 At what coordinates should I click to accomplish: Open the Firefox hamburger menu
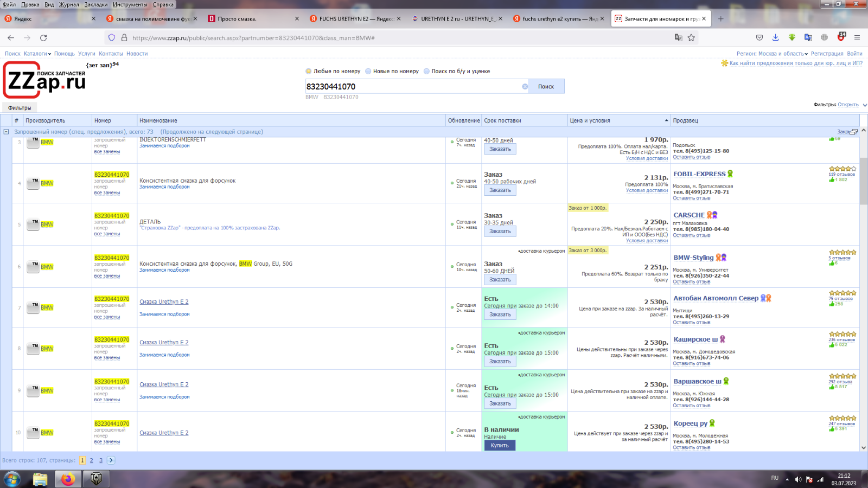pyautogui.click(x=857, y=37)
